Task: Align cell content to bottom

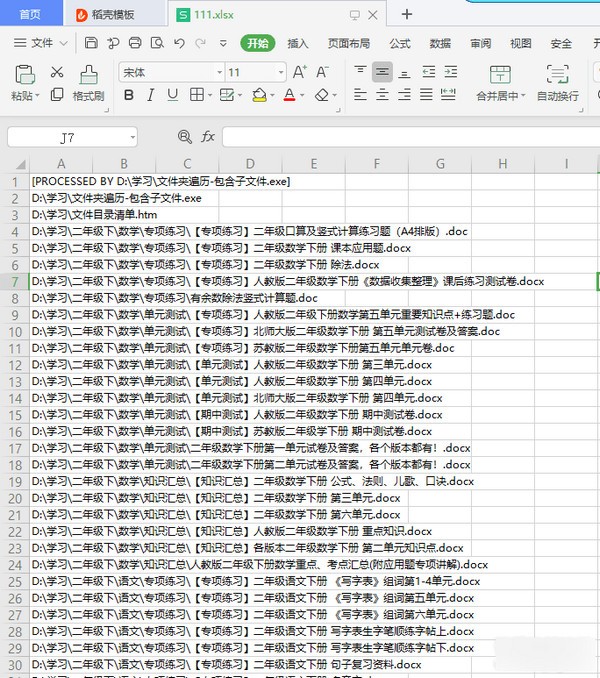Action: tap(404, 74)
